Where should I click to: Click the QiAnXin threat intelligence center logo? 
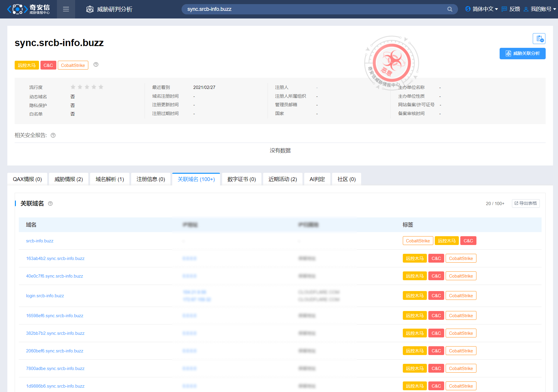coord(28,9)
